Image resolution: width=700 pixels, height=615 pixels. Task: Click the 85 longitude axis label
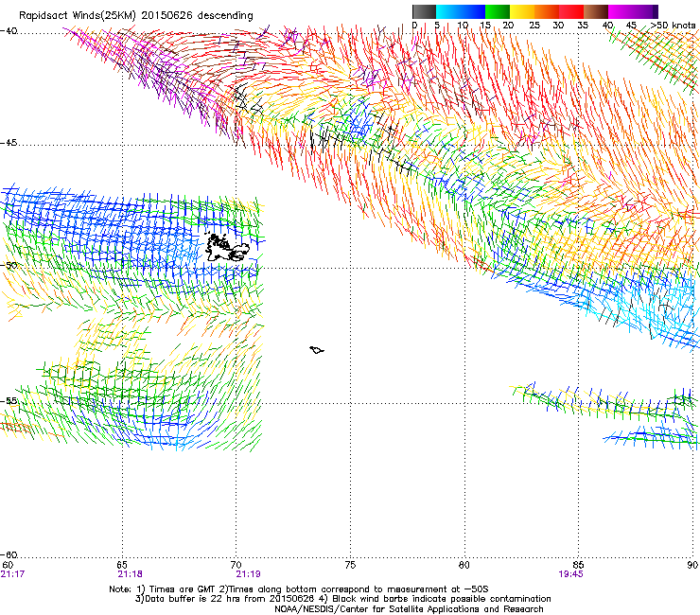[578, 565]
